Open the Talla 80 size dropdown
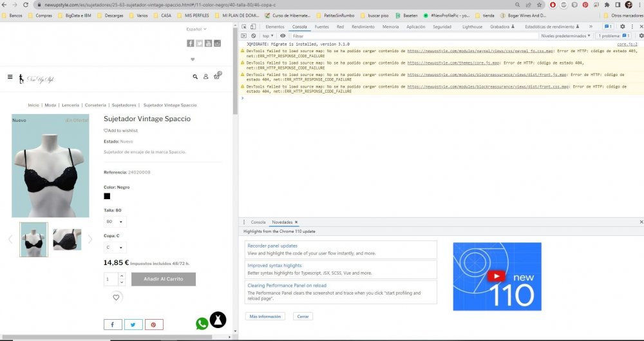 115,222
